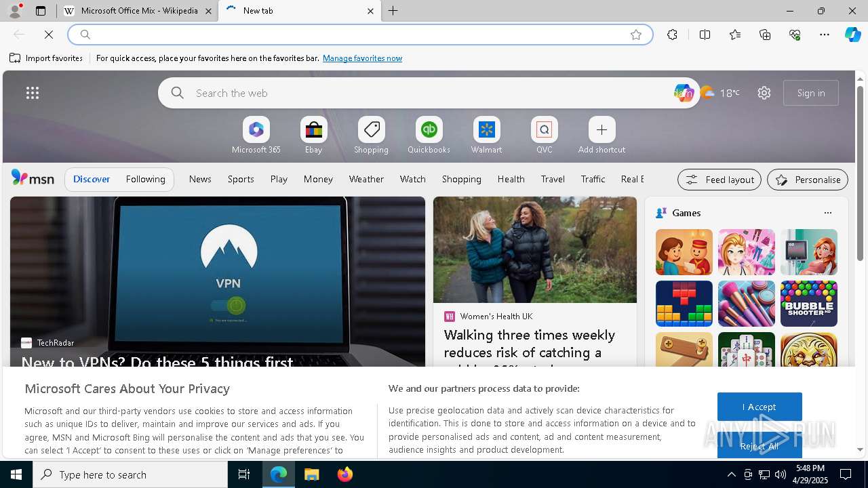Click the Search the web box
The width and height of the screenshot is (868, 488).
(x=429, y=93)
